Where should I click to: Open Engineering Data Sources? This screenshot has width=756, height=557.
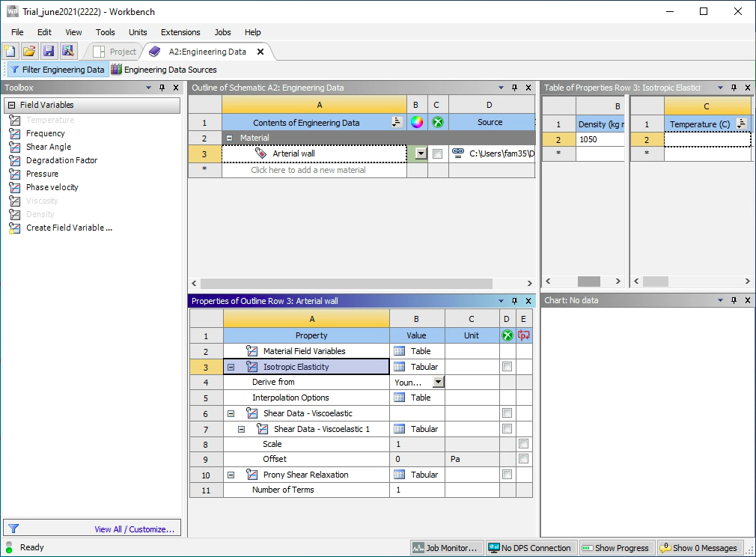(x=164, y=70)
